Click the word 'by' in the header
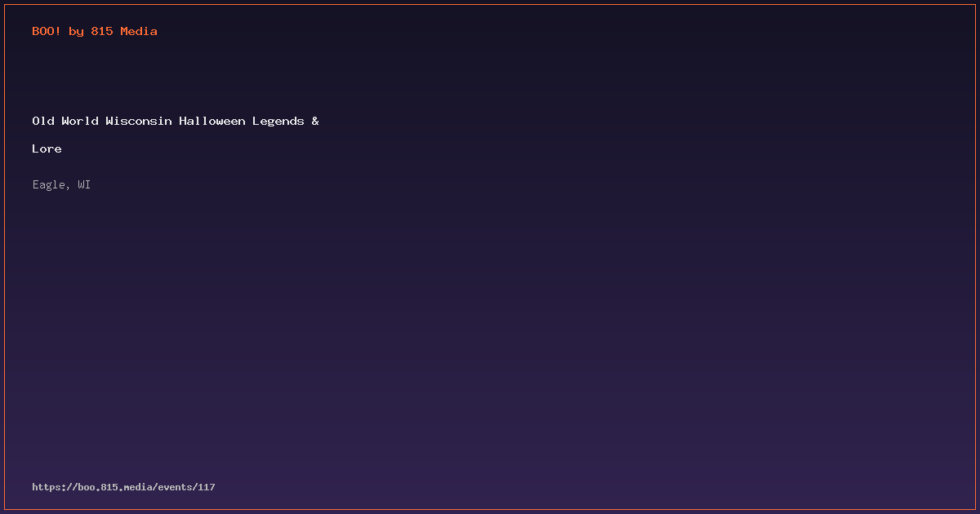 pyautogui.click(x=76, y=32)
